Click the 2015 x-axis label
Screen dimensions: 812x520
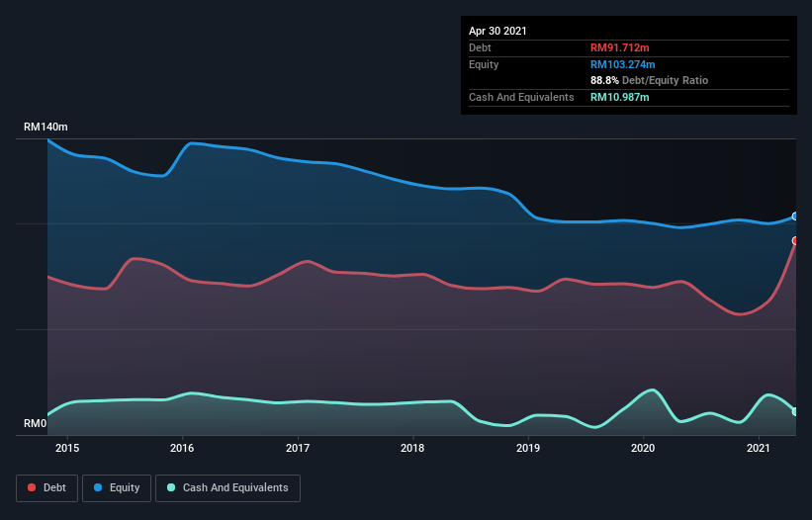tap(67, 448)
